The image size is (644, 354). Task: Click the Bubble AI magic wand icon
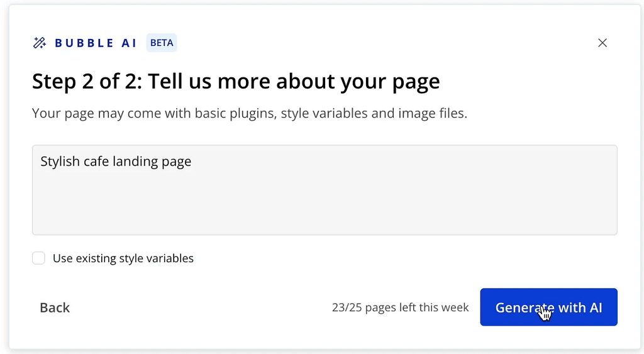tap(40, 43)
